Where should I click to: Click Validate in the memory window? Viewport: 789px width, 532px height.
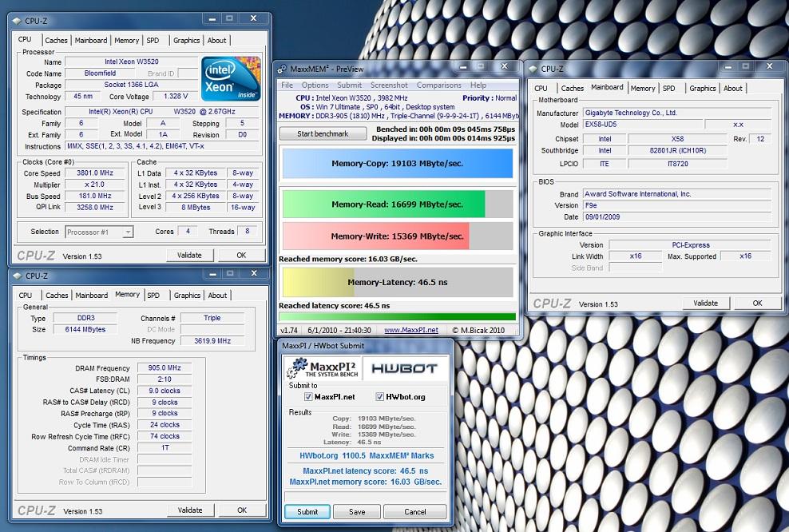190,510
